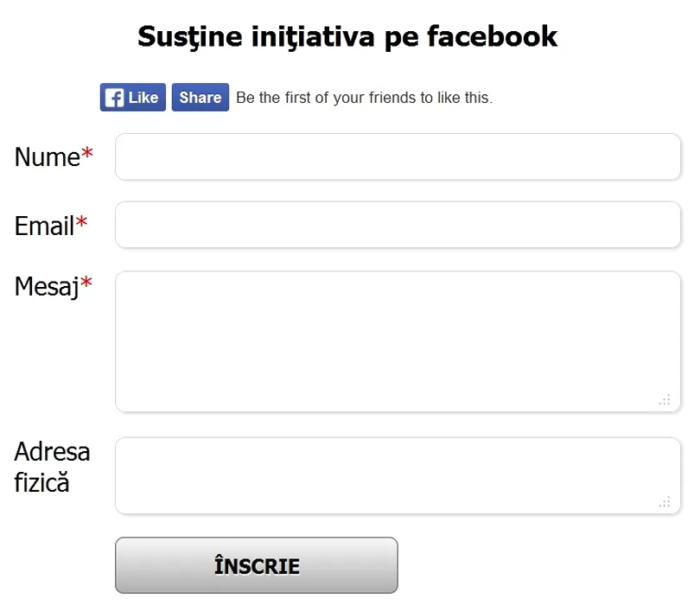Click the Adresa fizică label text

tap(52, 467)
